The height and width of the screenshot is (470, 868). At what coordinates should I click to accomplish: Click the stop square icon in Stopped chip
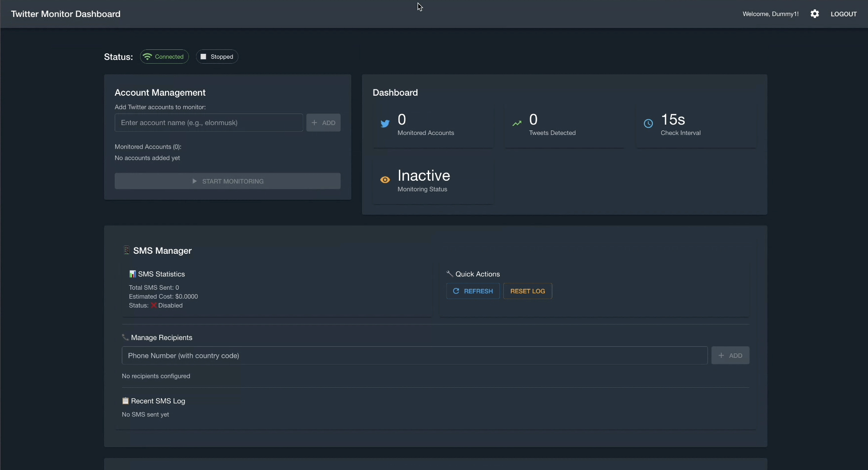[203, 57]
